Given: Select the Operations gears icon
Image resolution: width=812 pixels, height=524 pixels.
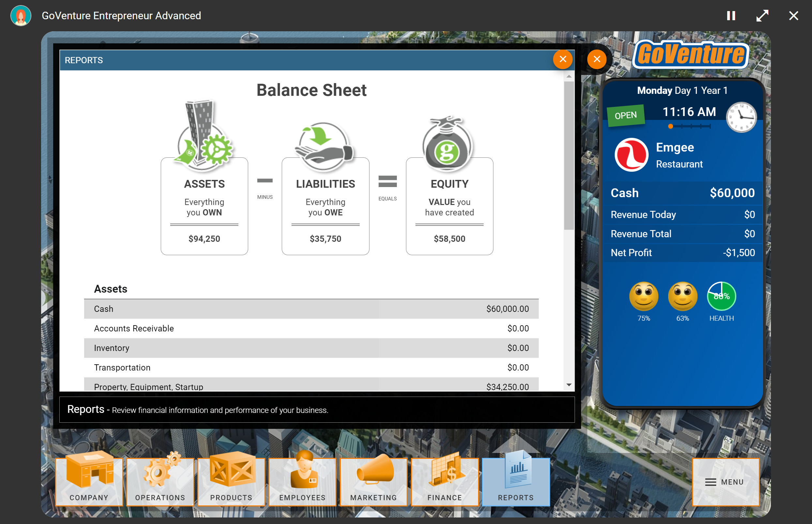Looking at the screenshot, I should click(160, 481).
